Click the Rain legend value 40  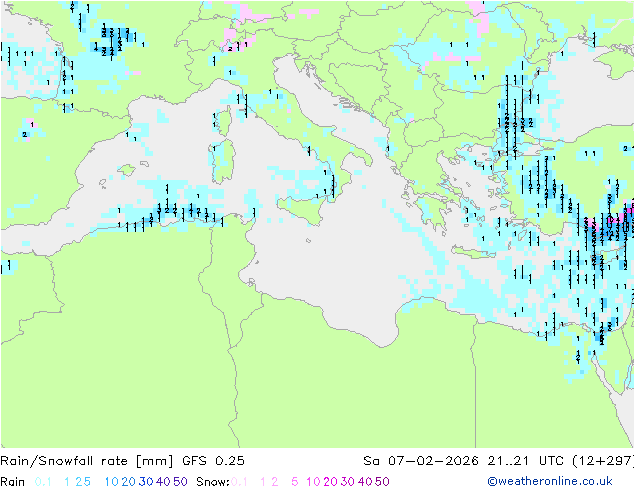pos(163,482)
